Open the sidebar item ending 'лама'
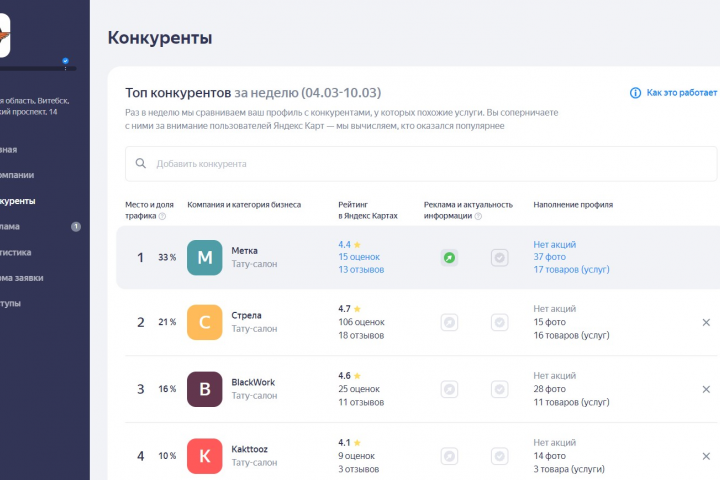720x480 pixels. pos(10,227)
